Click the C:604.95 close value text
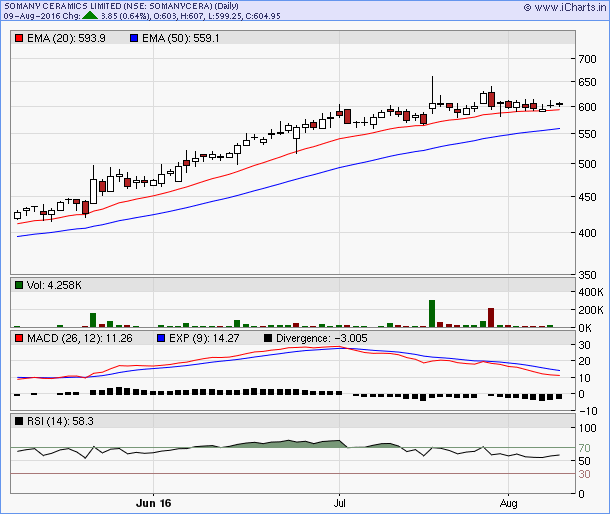The image size is (610, 514). pos(263,16)
